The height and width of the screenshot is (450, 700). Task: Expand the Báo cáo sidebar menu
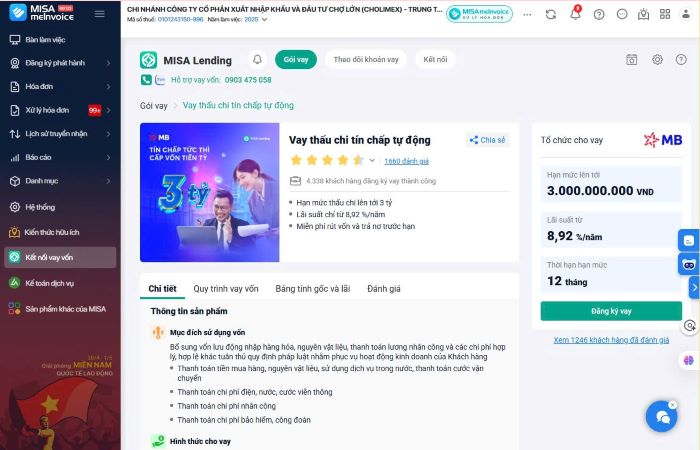pyautogui.click(x=59, y=157)
